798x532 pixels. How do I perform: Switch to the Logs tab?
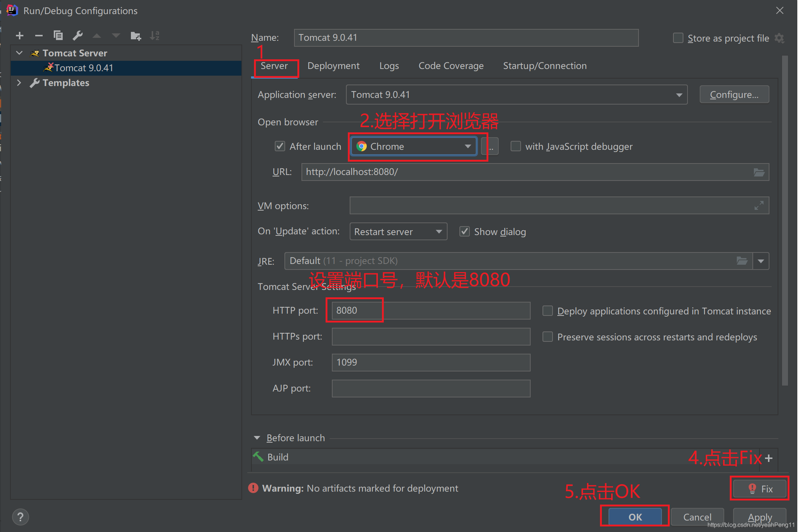click(x=389, y=66)
